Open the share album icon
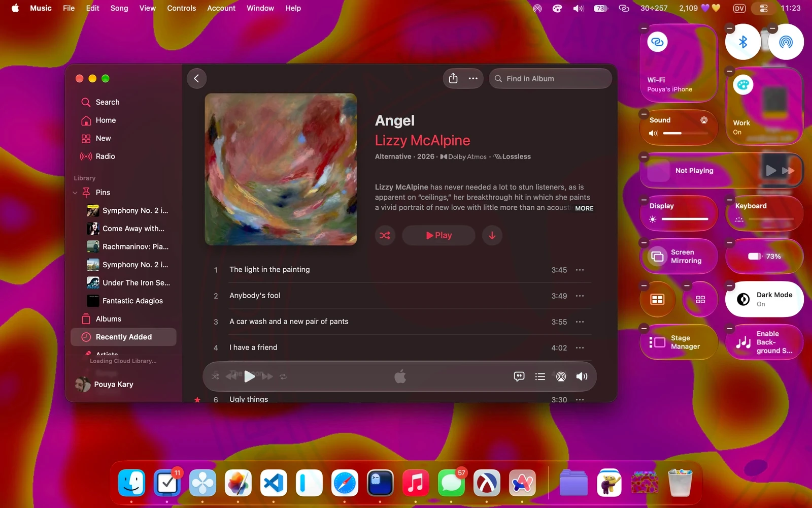 coord(453,78)
